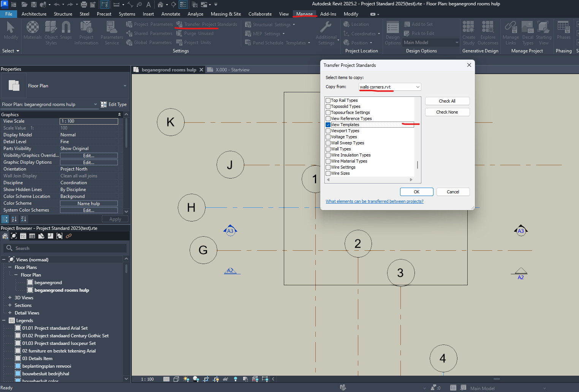Uncheck View Templates checkbox
This screenshot has width=579, height=392.
click(x=328, y=125)
